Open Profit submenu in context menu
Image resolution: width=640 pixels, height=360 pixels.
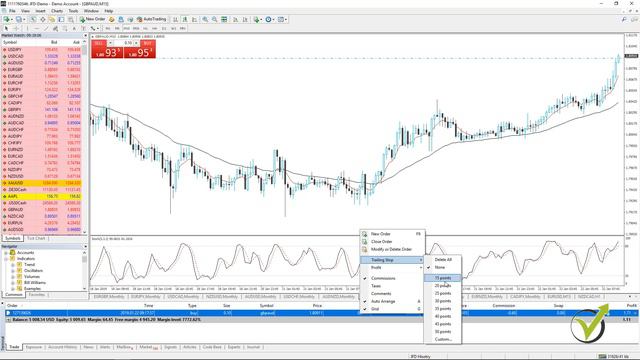[392, 267]
